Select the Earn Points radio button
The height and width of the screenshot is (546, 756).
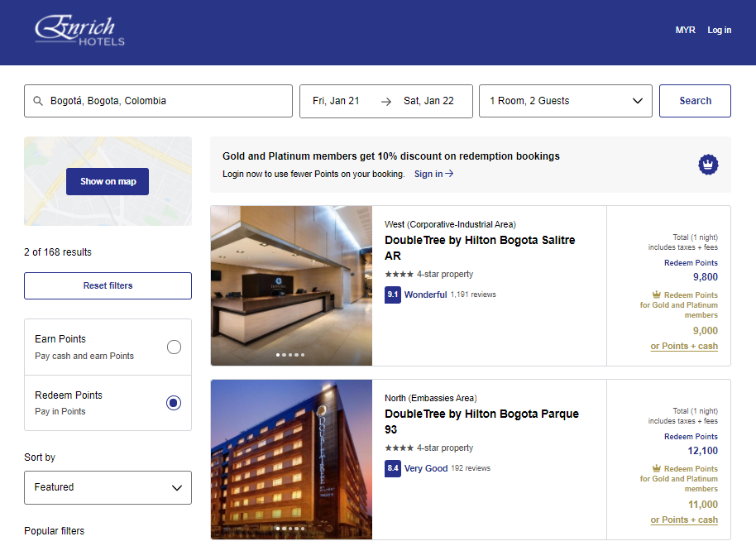point(174,347)
